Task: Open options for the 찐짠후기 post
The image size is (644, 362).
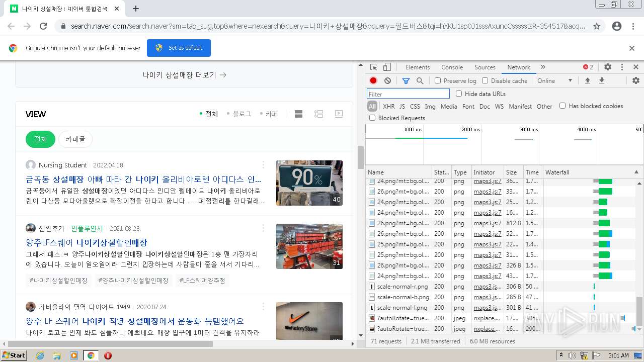Action: click(263, 228)
